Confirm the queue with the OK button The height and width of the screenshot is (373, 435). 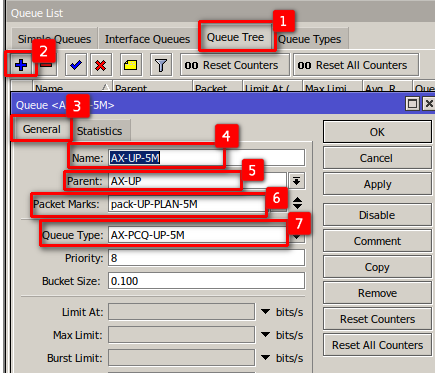[x=377, y=132]
